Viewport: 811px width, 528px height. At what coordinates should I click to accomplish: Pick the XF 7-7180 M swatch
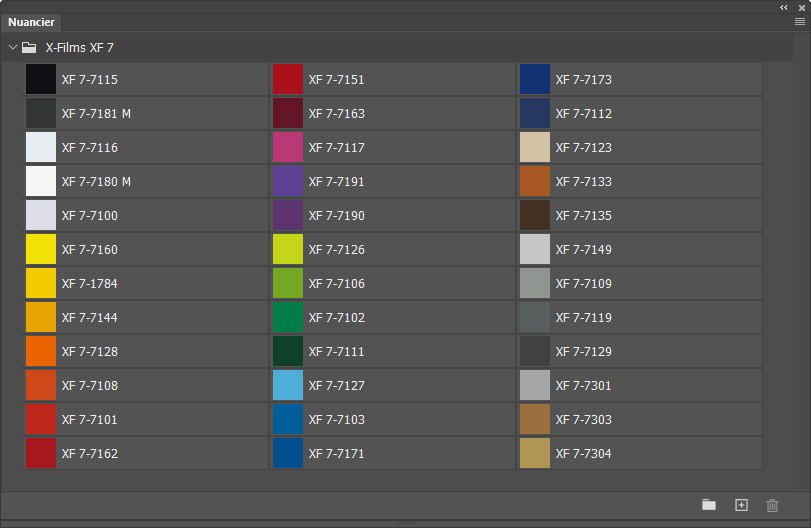pyautogui.click(x=41, y=181)
